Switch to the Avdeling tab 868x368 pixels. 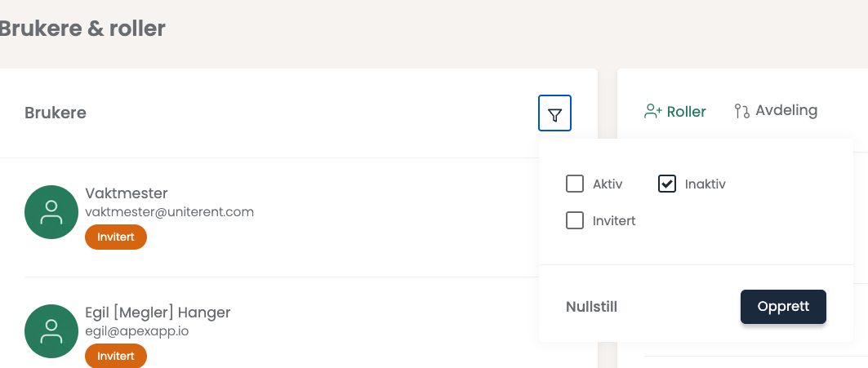(x=776, y=111)
